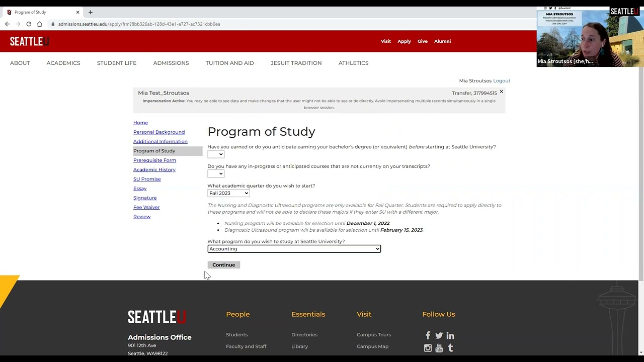
Task: Dismiss the impersonation banner
Action: 501,92
